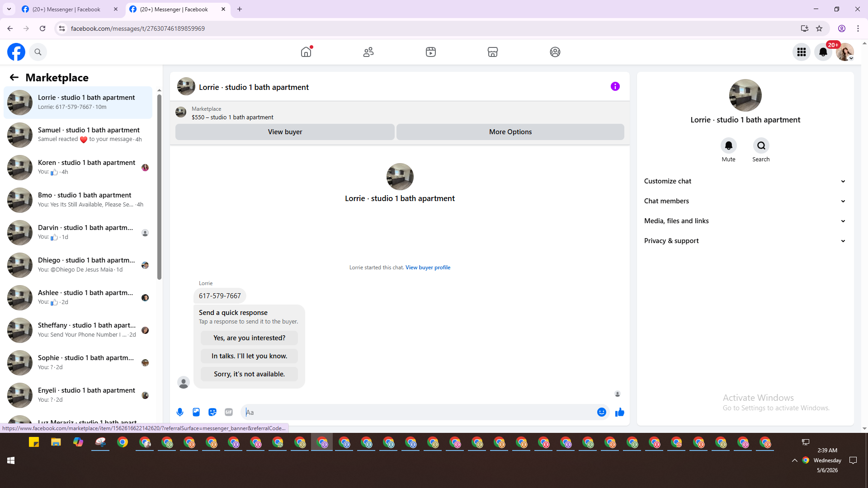This screenshot has height=488, width=868.
Task: Bookmark this page with the star
Action: pos(819,28)
